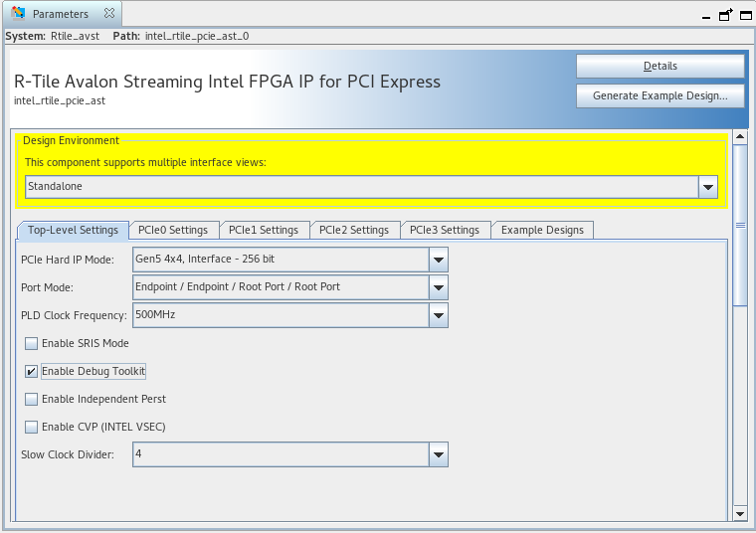Expand the Slow Clock Divider dropdown
Image resolution: width=756 pixels, height=533 pixels.
click(439, 455)
